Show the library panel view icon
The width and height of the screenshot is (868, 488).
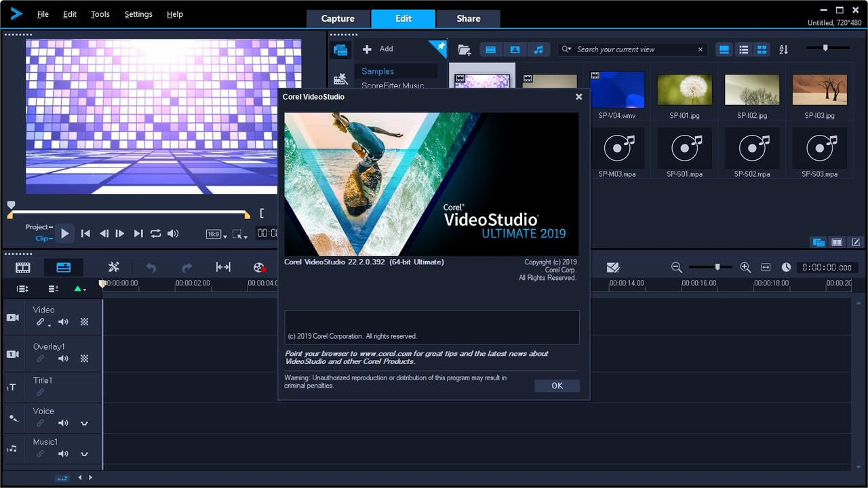pos(818,242)
